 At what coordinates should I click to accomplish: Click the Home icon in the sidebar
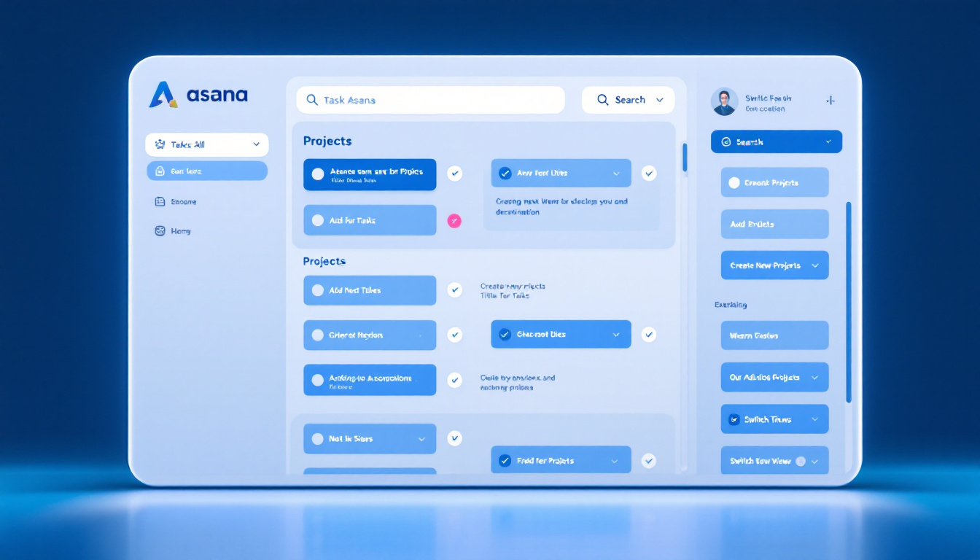click(160, 230)
